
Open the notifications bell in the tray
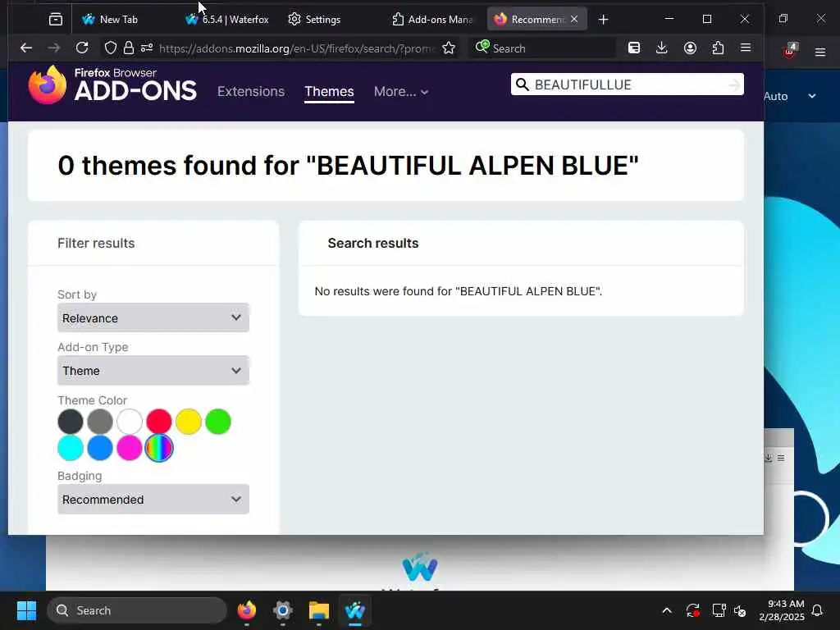(x=818, y=610)
